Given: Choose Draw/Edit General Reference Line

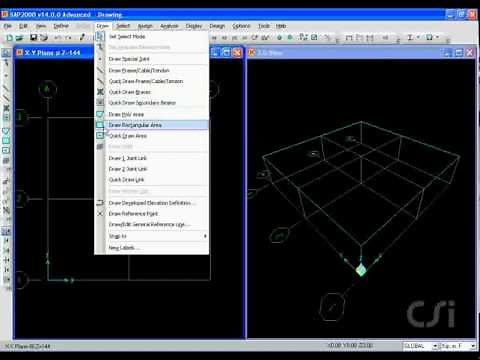Looking at the screenshot, I should coord(152,224).
